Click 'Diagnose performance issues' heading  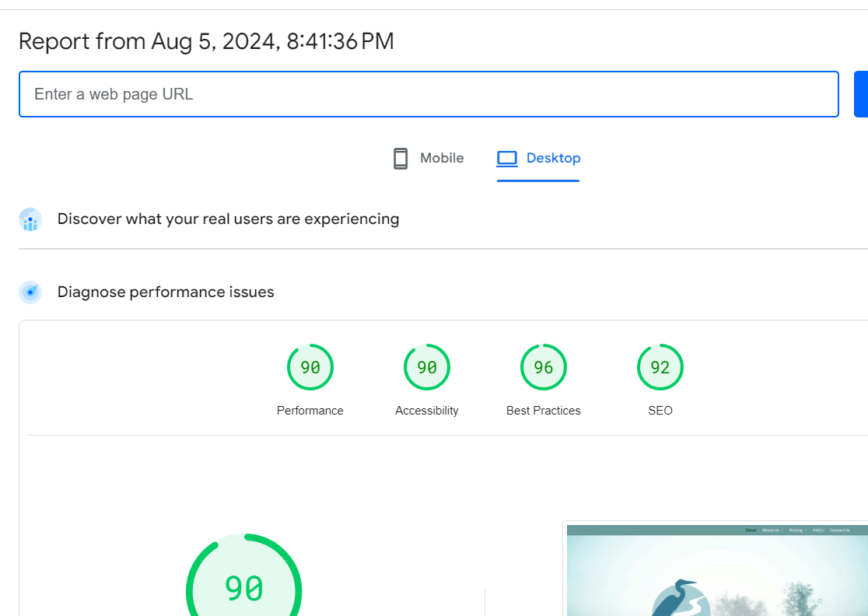(166, 292)
